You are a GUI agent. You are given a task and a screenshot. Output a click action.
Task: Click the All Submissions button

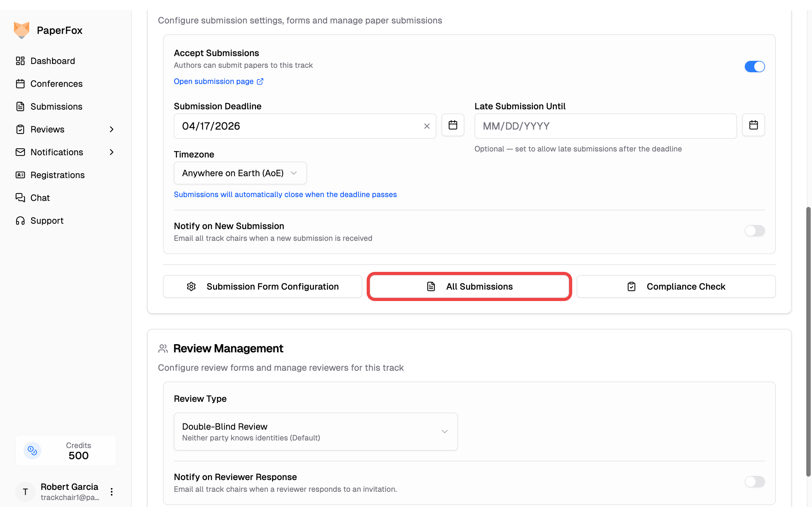point(469,286)
